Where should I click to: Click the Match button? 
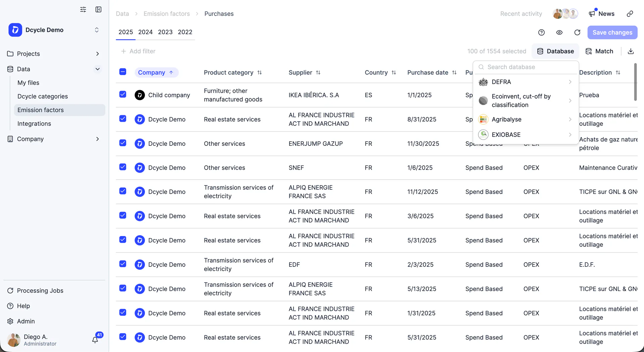pyautogui.click(x=599, y=51)
